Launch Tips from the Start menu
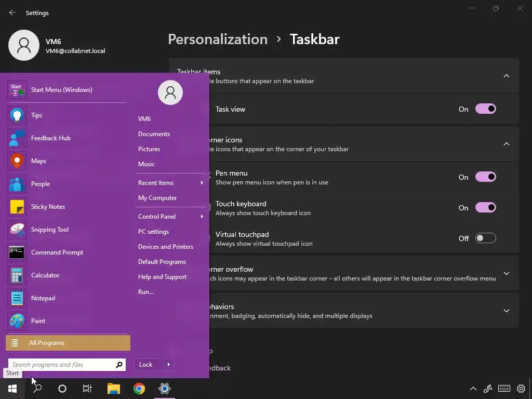The height and width of the screenshot is (399, 532). pyautogui.click(x=67, y=115)
